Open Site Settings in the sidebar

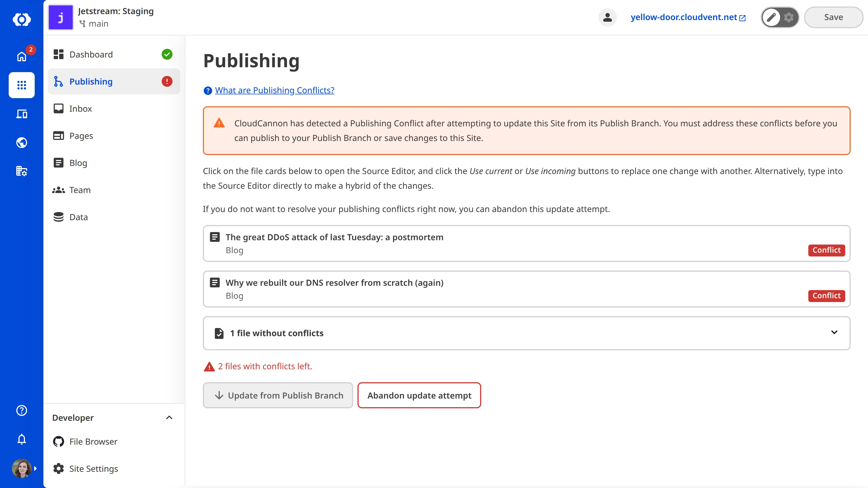click(114, 468)
